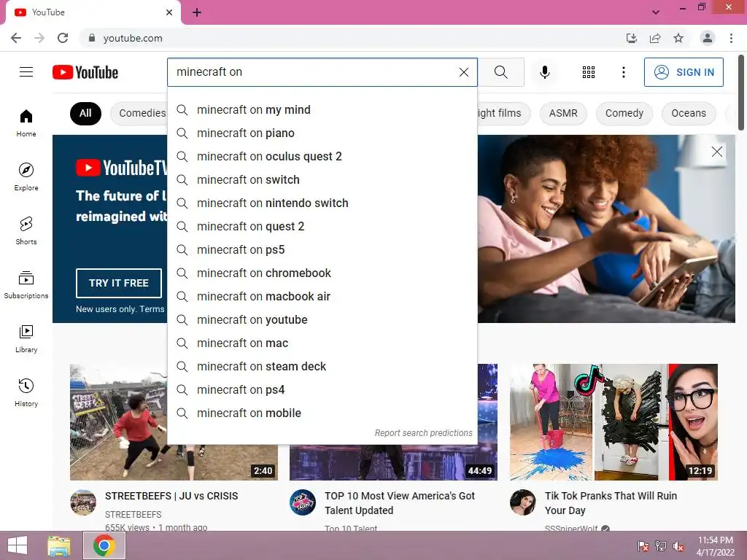
Task: Select suggestion minecraft on oculus quest 2
Action: (x=322, y=156)
